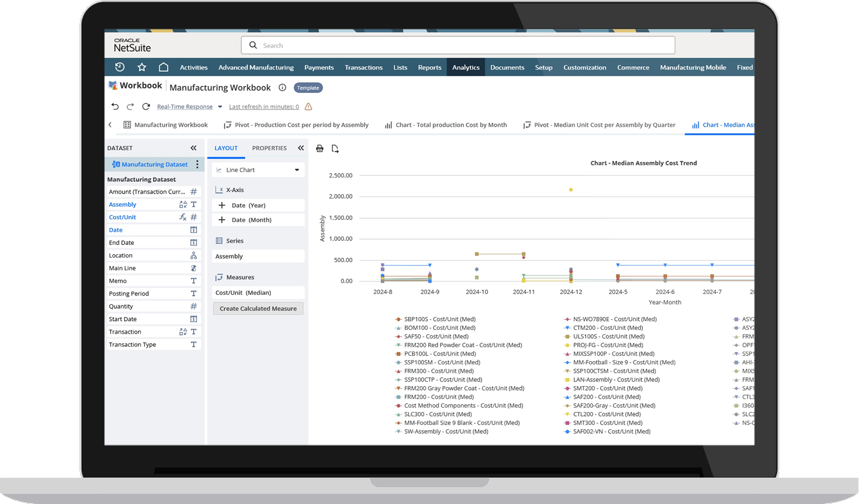Image resolution: width=859 pixels, height=504 pixels.
Task: Open the shortcuts star icon
Action: click(x=142, y=67)
